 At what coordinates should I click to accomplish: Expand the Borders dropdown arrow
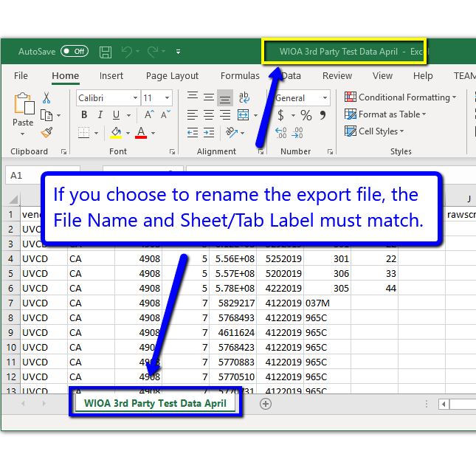click(x=96, y=133)
